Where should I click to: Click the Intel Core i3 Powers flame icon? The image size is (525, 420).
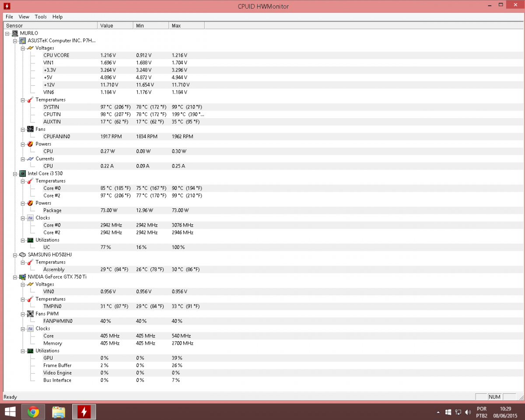[30, 203]
